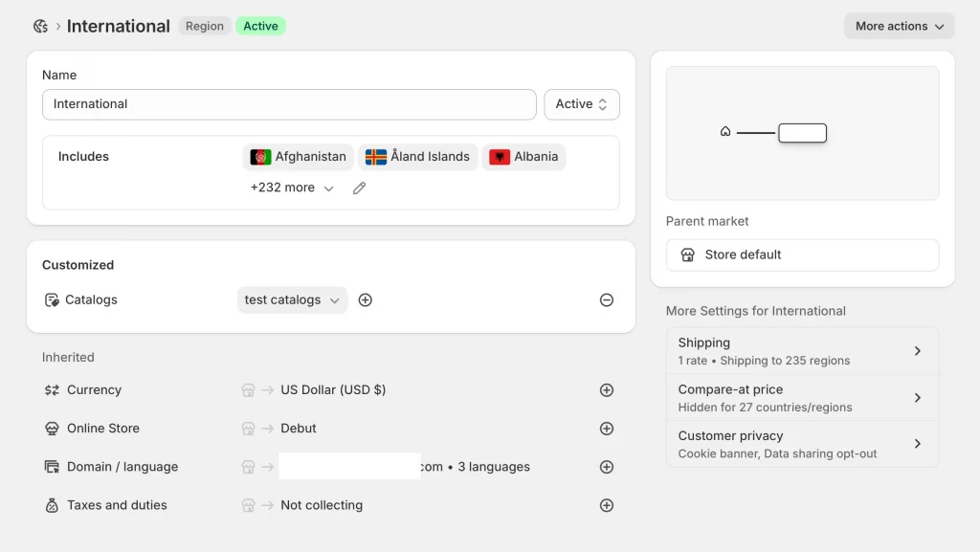Click the plus icon for Taxes and duties

tap(606, 505)
